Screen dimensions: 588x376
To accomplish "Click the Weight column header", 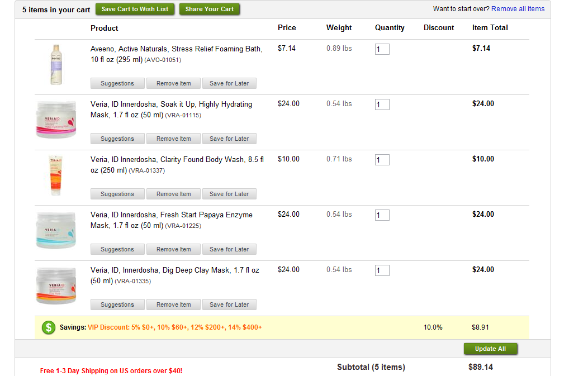I will click(339, 28).
